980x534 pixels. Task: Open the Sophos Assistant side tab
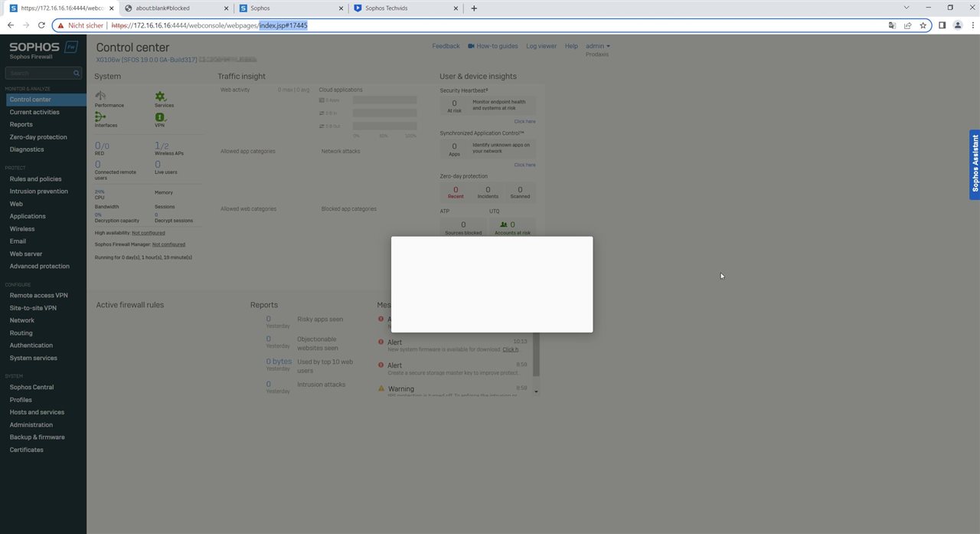point(975,165)
